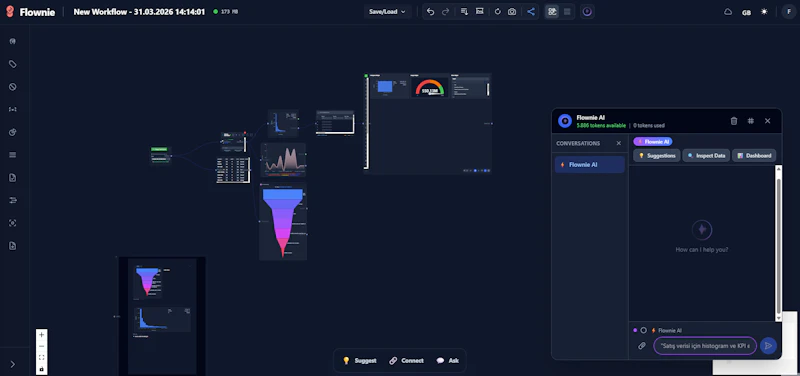The width and height of the screenshot is (800, 376).
Task: Click the image export toolbar icon
Action: pos(480,12)
